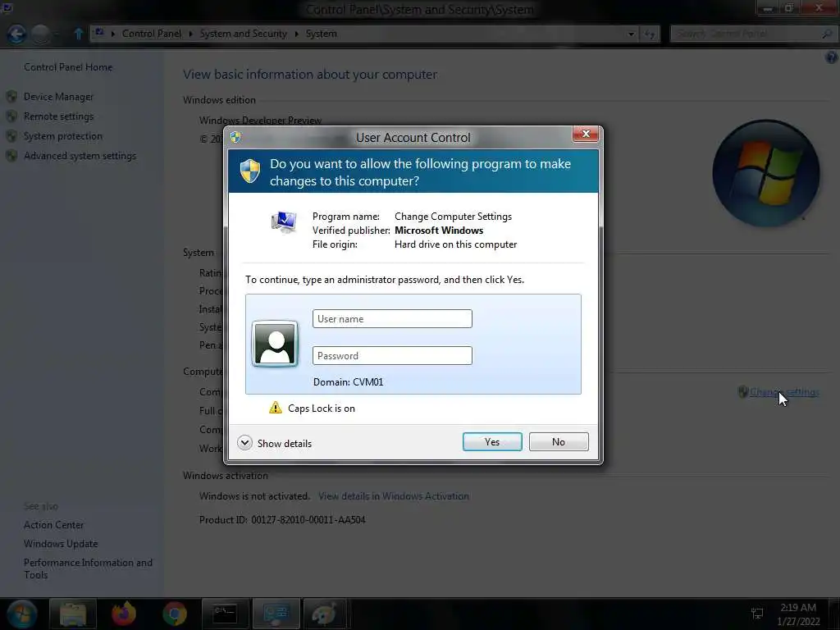Screen dimensions: 840x630
Task: Click Windows is not activated text
Action: [x=254, y=496]
